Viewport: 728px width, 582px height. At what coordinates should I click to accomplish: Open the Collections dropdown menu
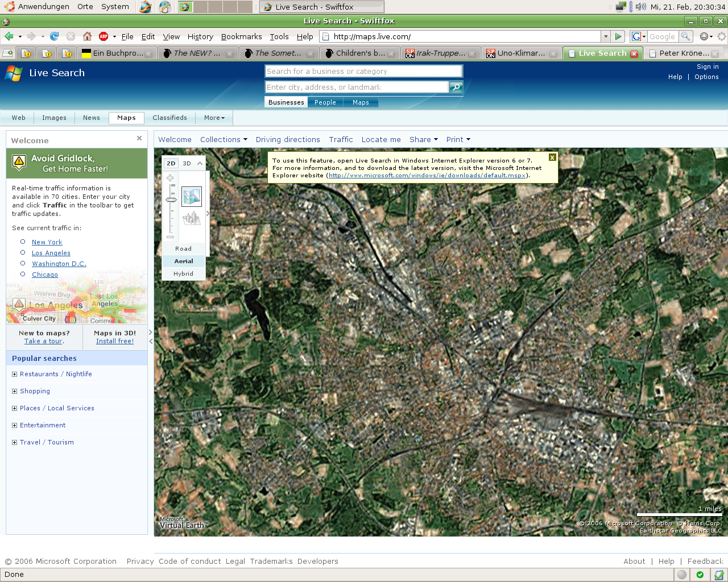224,139
